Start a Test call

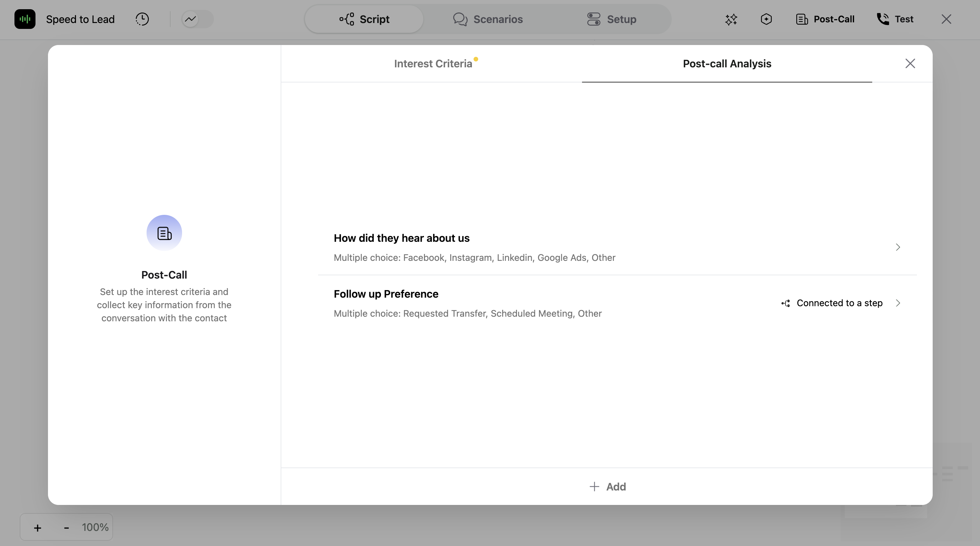(x=895, y=19)
